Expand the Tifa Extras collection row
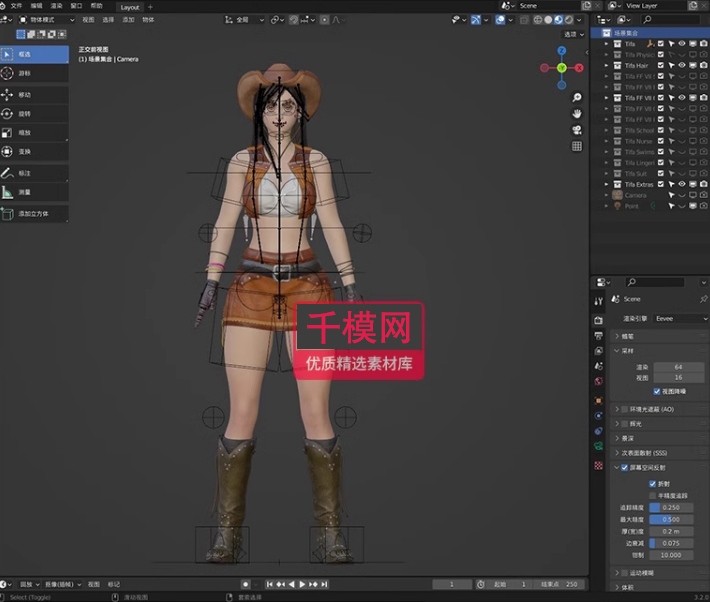 [x=606, y=184]
